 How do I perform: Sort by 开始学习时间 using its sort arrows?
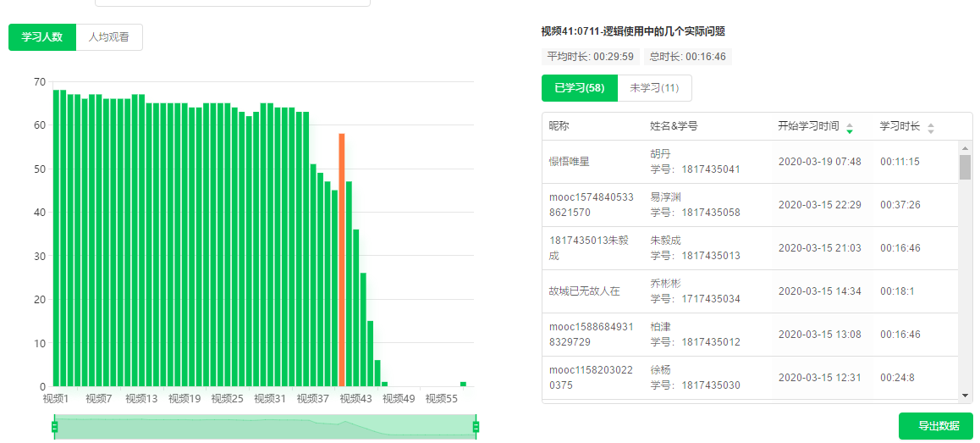850,128
